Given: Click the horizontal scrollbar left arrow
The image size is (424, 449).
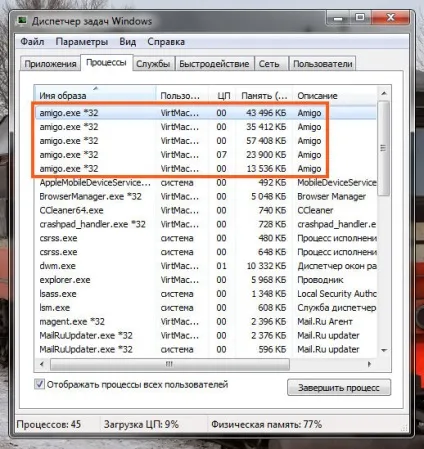Looking at the screenshot, I should click(42, 364).
